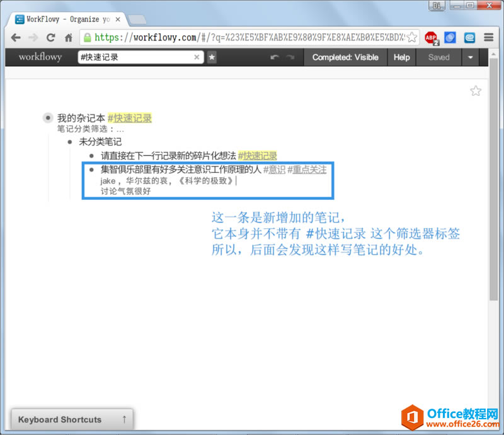Open a new browser tab
The image size is (504, 435).
(137, 20)
